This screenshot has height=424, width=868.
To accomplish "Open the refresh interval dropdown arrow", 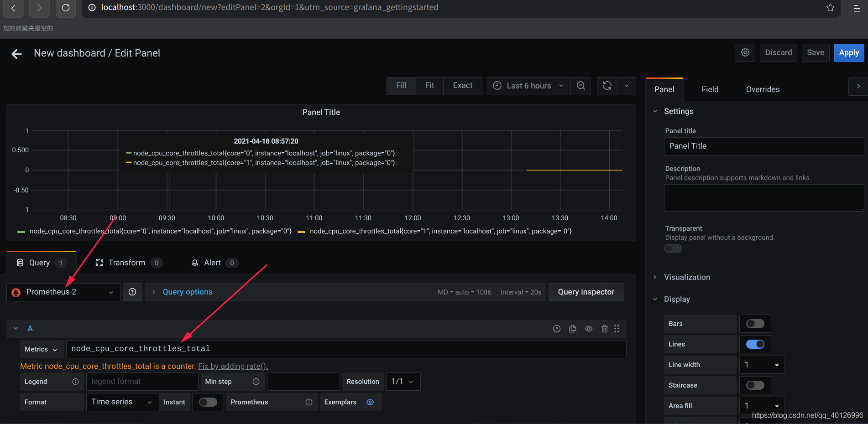I will tap(627, 86).
